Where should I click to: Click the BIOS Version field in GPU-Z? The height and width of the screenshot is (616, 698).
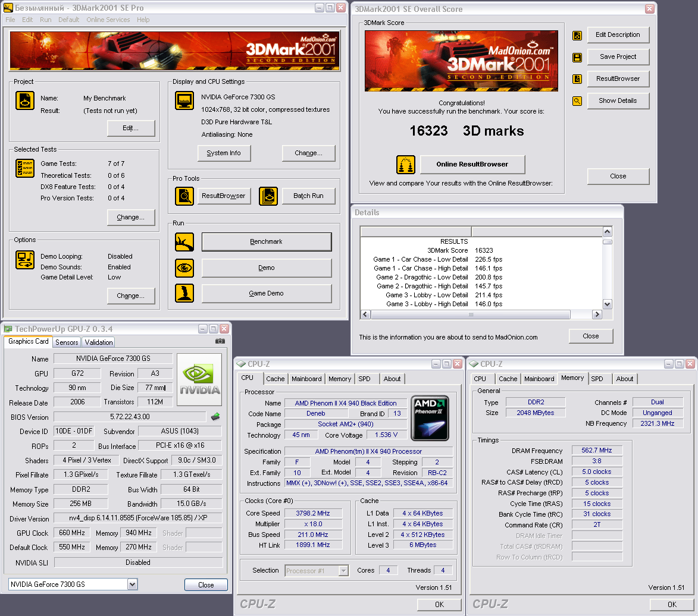(x=130, y=417)
